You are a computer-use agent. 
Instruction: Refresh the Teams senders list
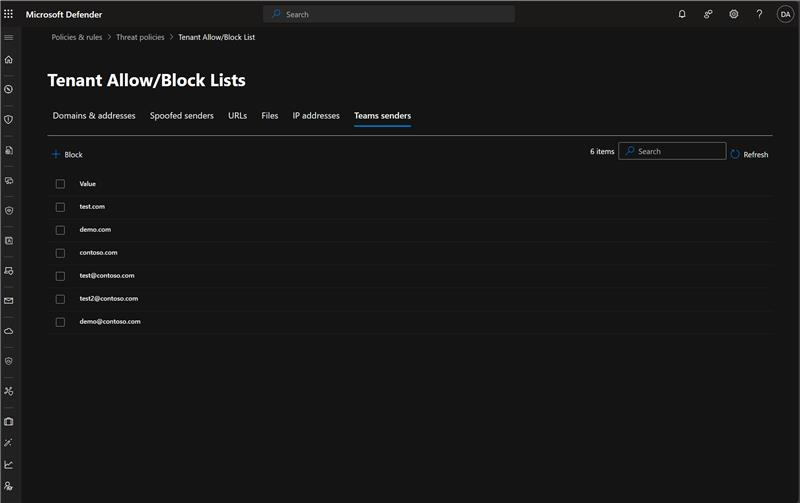749,155
